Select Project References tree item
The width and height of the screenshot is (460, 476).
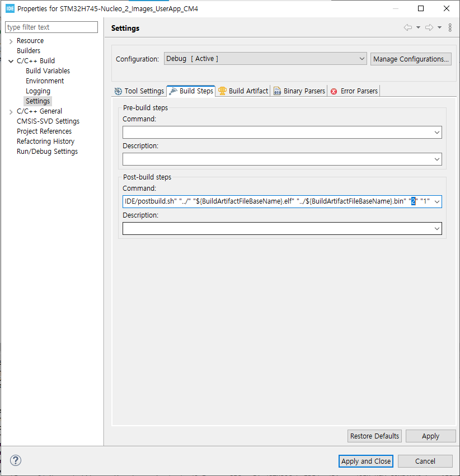tap(44, 131)
